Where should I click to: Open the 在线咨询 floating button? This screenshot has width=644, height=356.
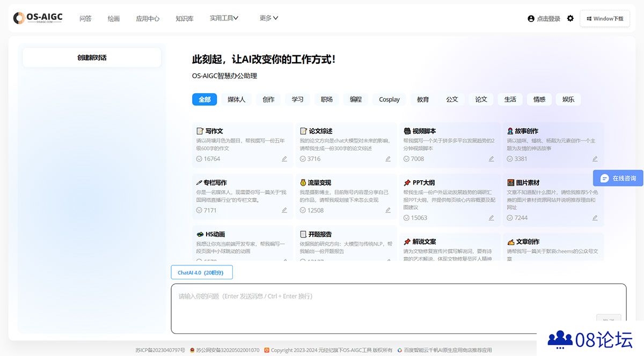(618, 178)
